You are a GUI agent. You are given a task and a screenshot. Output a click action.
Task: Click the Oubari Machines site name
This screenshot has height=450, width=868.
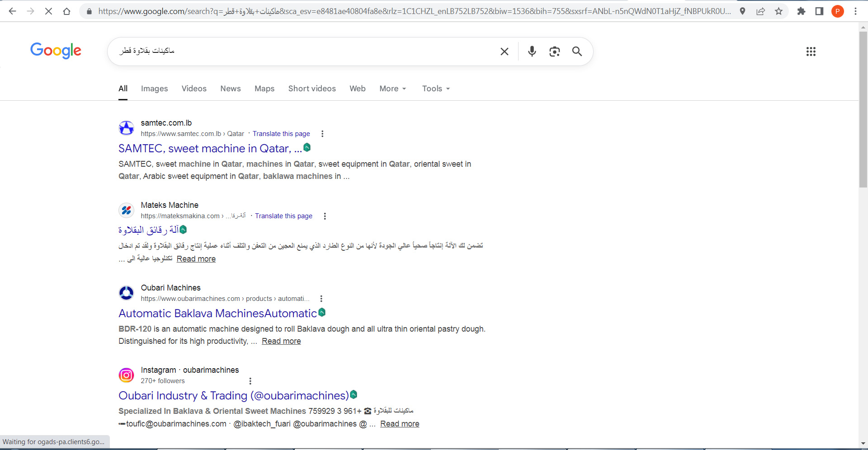click(170, 288)
